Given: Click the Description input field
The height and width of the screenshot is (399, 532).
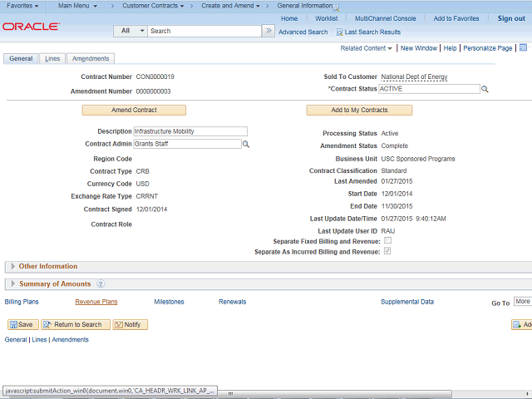Looking at the screenshot, I should pos(190,131).
